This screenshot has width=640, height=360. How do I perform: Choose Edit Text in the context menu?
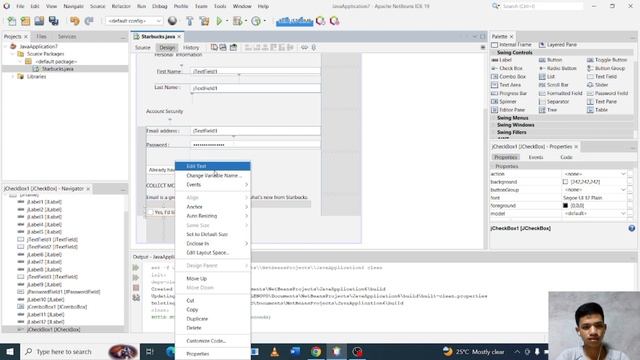pyautogui.click(x=213, y=166)
